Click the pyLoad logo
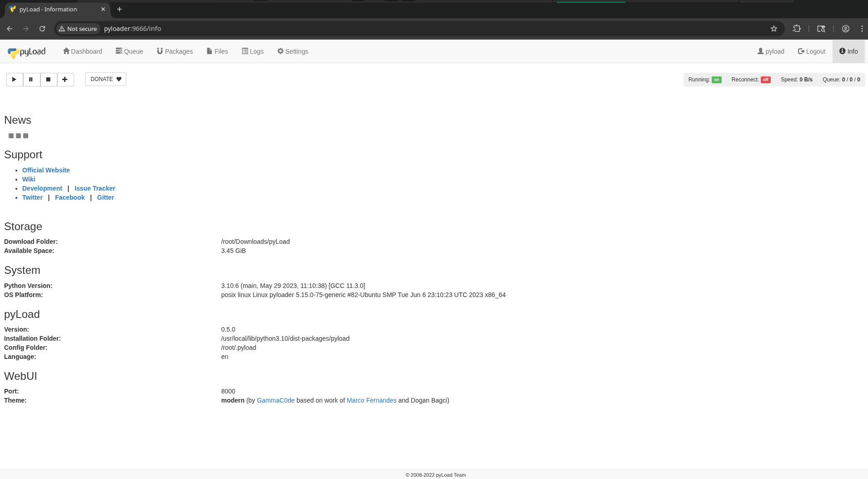This screenshot has height=479, width=868. (x=27, y=52)
